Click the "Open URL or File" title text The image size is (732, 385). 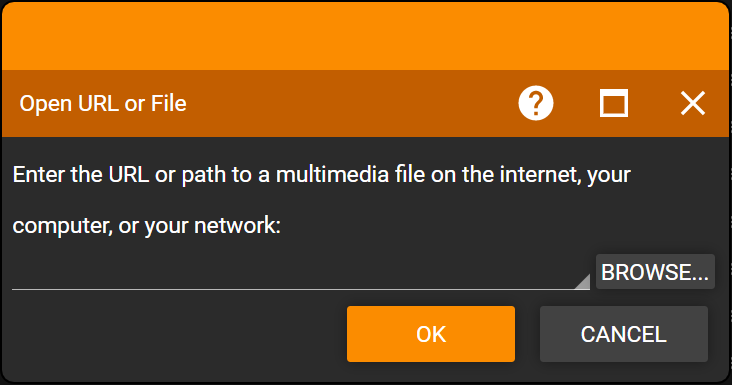point(103,103)
